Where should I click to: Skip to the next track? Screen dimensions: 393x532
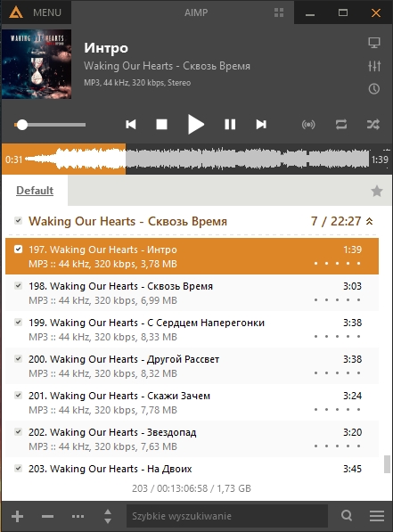[x=261, y=125]
